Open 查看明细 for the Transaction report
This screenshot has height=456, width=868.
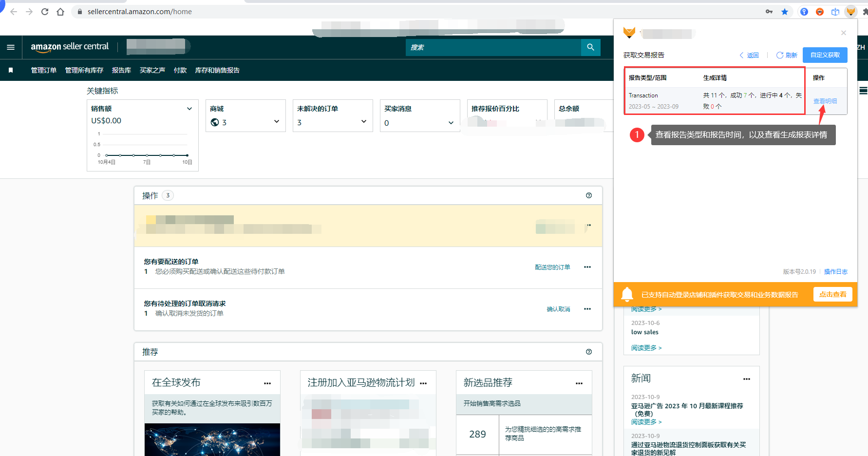point(825,101)
